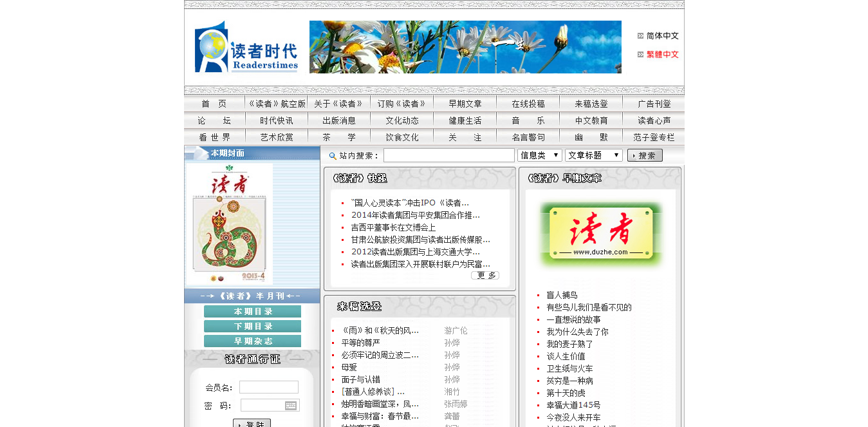Screen dimensions: 868x427
Task: Open submission 平等的尊严
Action: pos(360,343)
